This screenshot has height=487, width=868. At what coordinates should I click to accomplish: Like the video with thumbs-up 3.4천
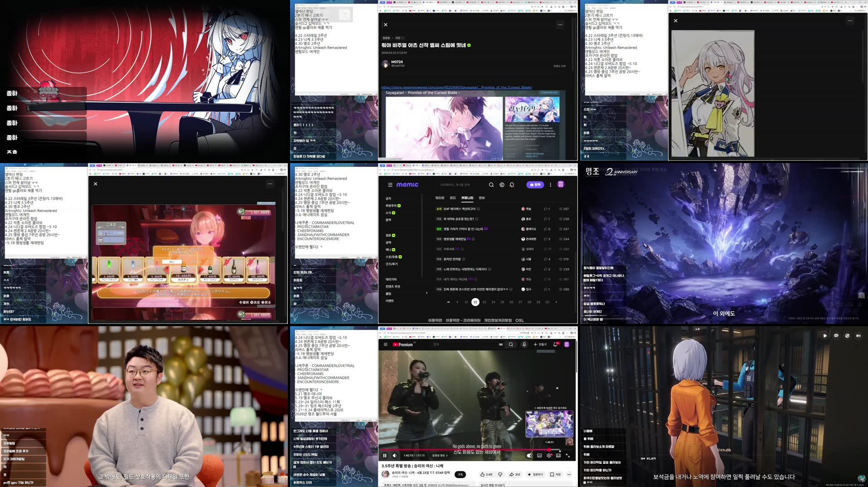point(486,474)
